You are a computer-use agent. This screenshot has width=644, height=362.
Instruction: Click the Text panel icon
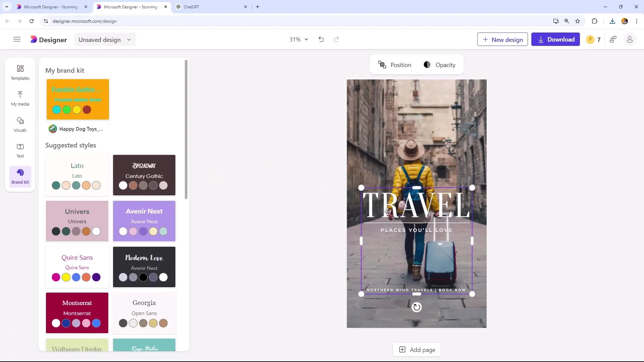coord(20,150)
